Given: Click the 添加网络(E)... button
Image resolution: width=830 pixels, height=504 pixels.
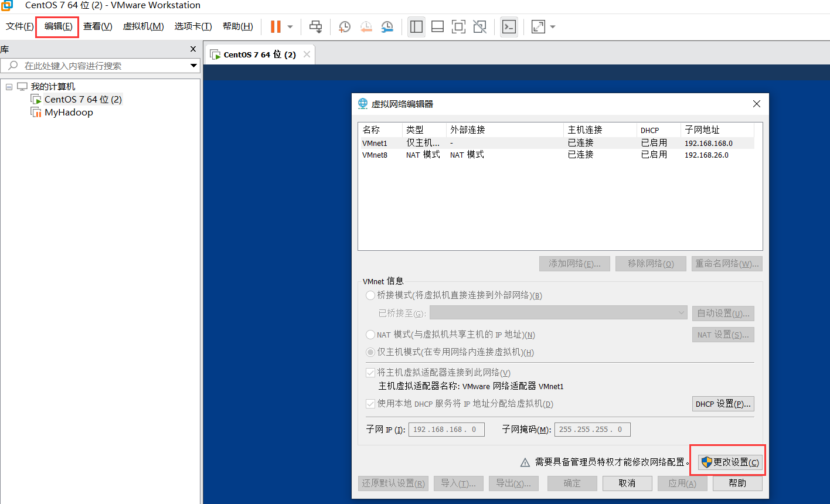Looking at the screenshot, I should 574,264.
